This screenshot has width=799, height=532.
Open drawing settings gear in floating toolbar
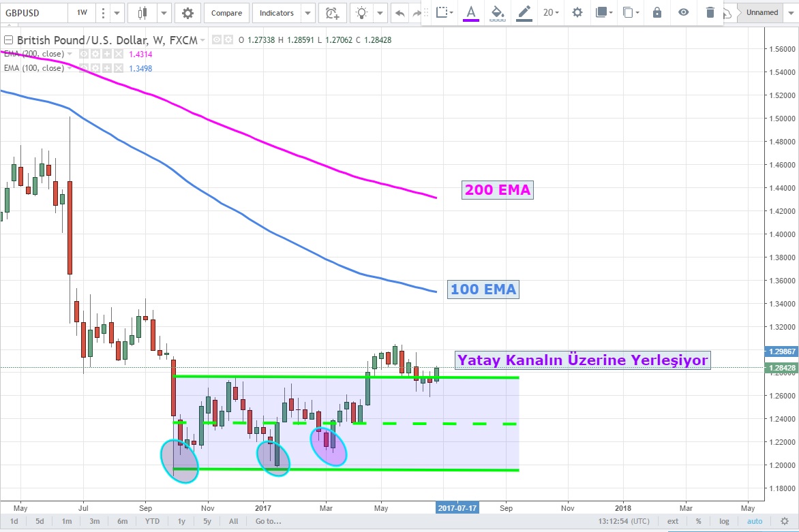(x=577, y=12)
